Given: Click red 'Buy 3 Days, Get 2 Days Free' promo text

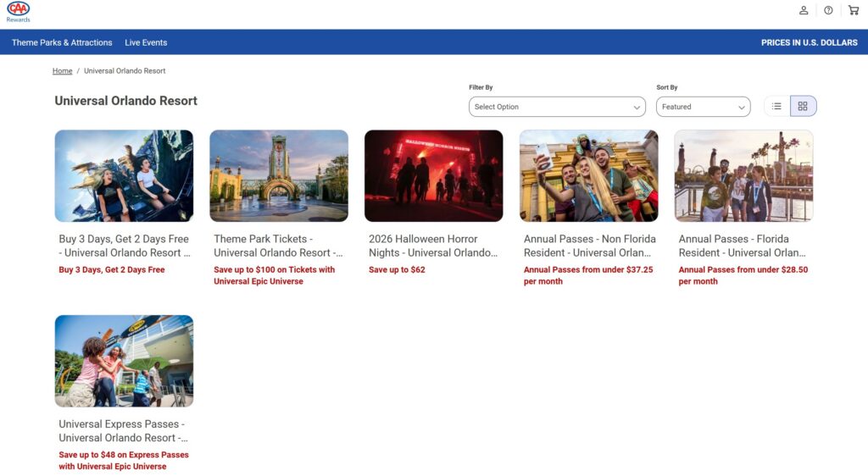Looking at the screenshot, I should coord(112,270).
